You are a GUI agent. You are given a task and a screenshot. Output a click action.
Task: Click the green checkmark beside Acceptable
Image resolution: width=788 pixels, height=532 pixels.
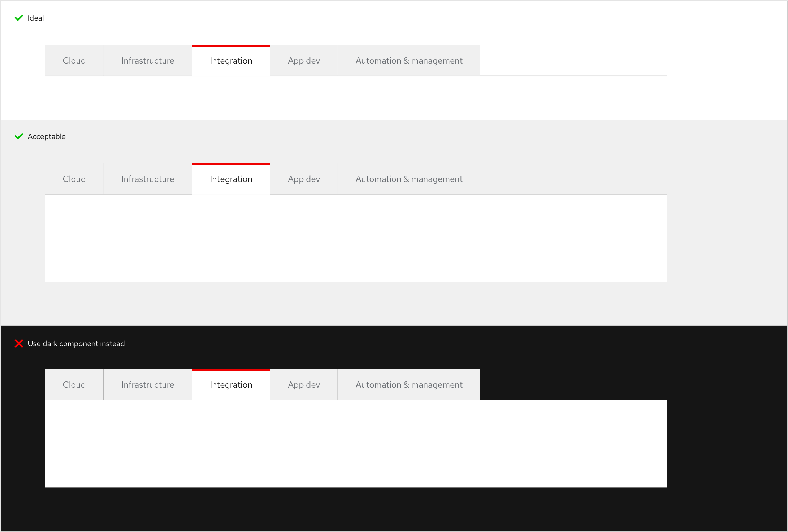tap(19, 136)
